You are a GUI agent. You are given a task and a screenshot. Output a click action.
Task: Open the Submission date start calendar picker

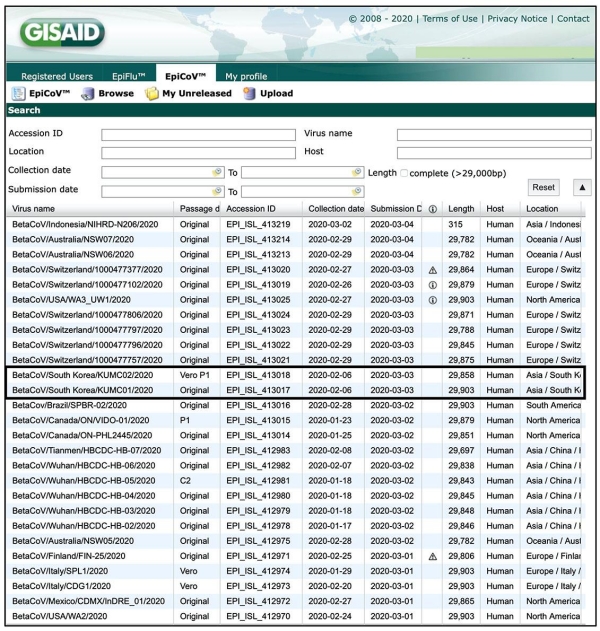tap(217, 191)
